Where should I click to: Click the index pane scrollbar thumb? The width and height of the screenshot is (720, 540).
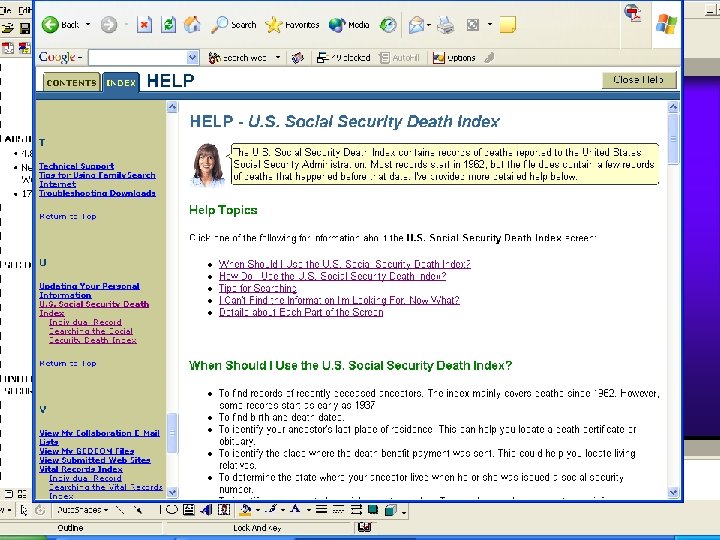coord(172,433)
